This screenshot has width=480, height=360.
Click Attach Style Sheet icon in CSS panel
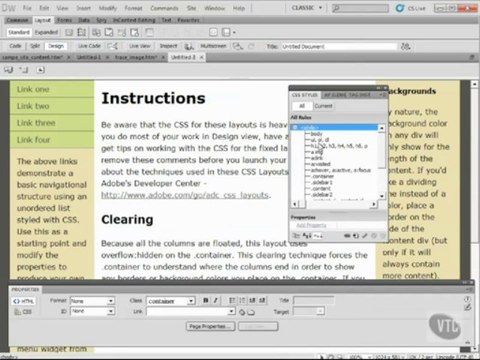[x=347, y=236]
